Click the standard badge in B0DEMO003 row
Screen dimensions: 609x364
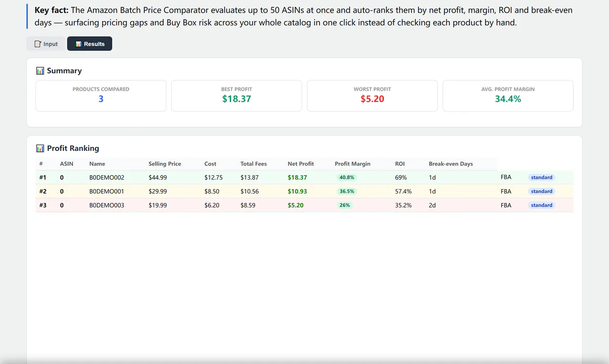coord(542,205)
